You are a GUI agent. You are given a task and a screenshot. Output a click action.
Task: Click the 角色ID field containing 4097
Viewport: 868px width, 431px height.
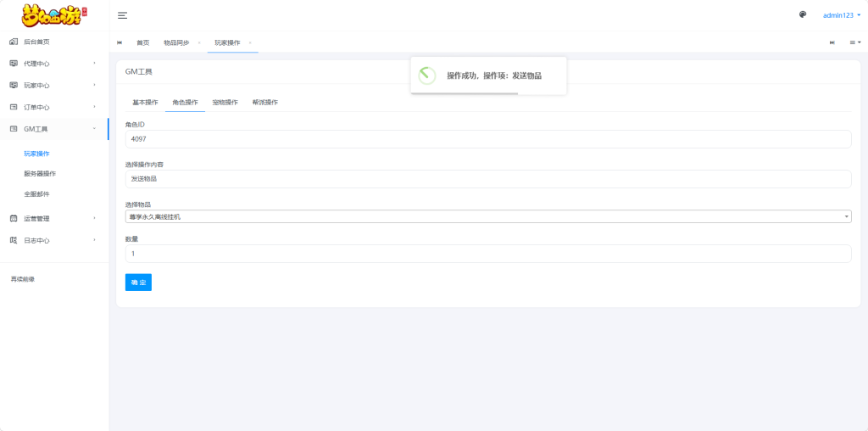point(488,139)
